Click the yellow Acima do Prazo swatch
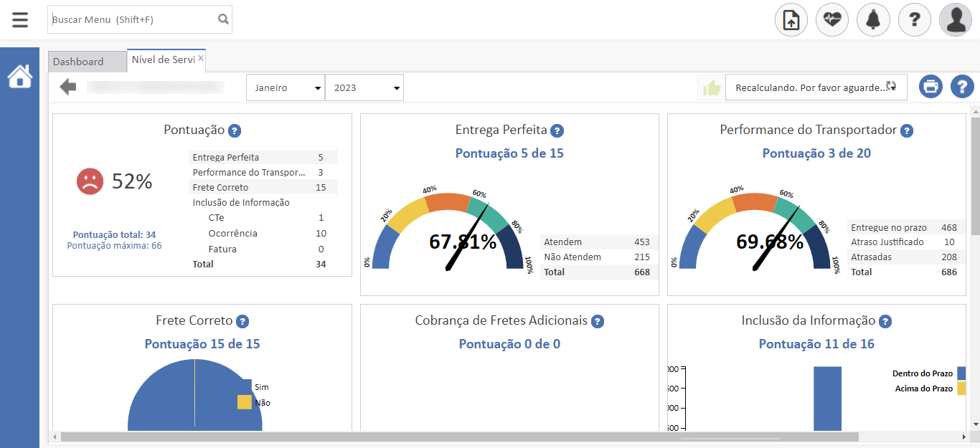Screen dimensions: 980x448 pos(961,389)
